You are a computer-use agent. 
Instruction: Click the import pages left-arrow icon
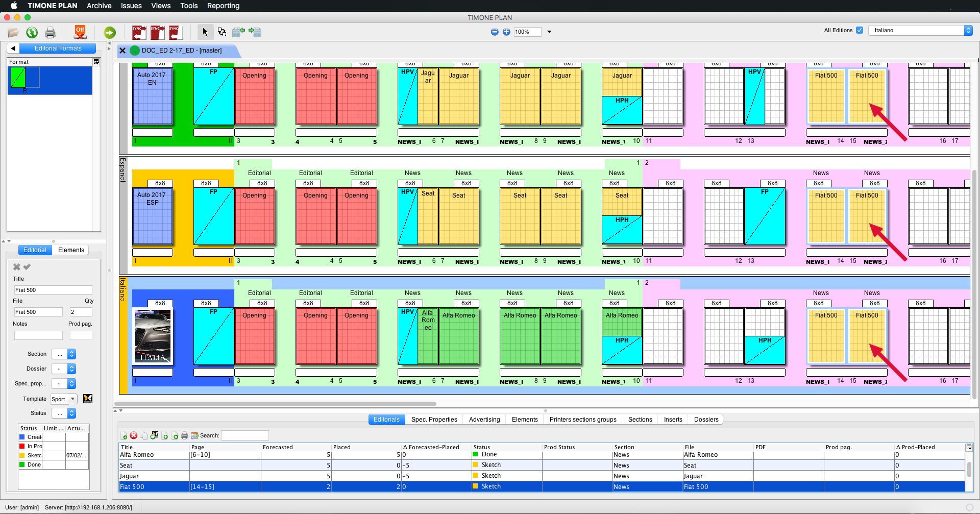238,32
